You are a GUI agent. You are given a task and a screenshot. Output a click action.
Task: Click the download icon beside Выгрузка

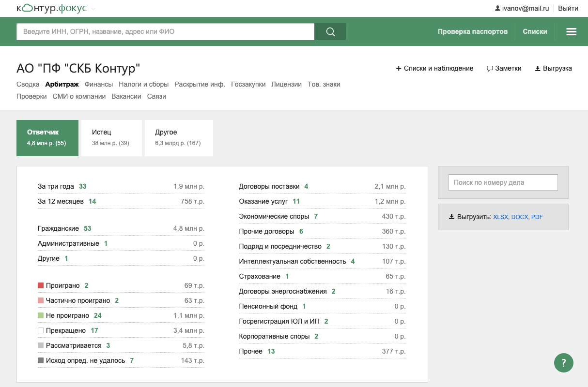[x=537, y=69]
